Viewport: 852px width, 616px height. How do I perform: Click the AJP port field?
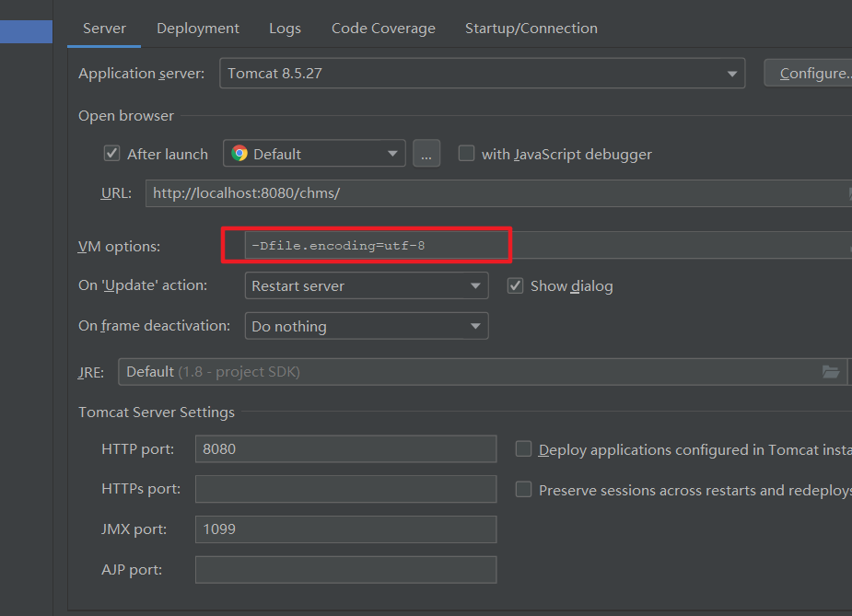(346, 570)
